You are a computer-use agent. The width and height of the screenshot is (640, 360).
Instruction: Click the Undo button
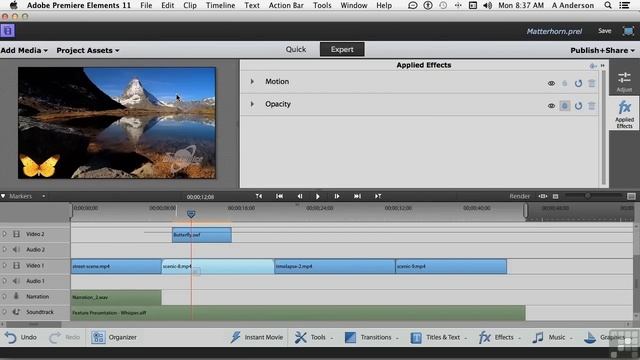click(x=21, y=337)
